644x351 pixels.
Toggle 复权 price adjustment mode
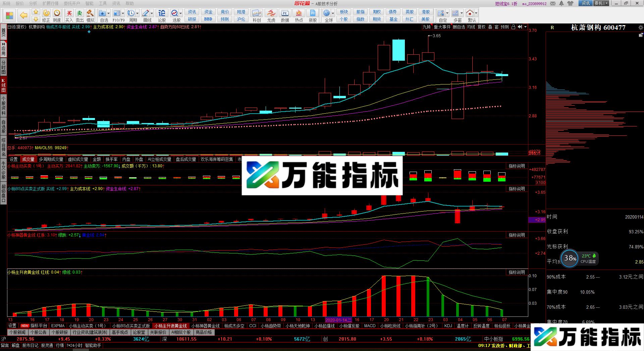pos(481,27)
